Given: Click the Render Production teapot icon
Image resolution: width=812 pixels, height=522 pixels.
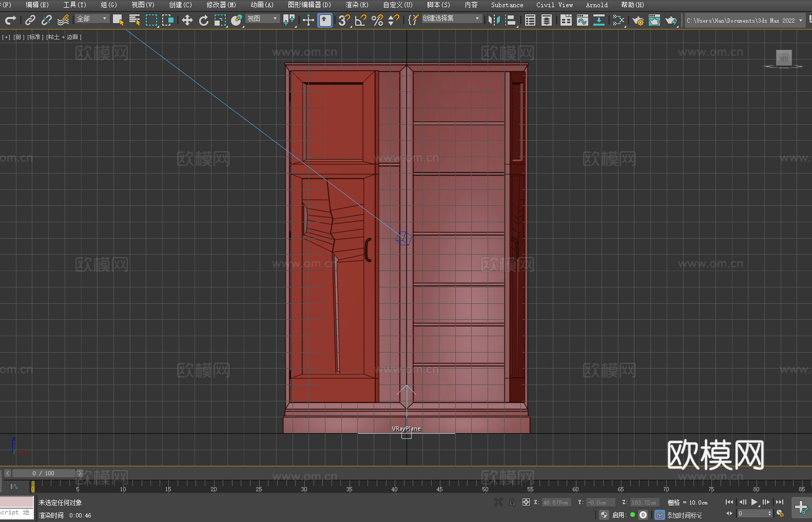Looking at the screenshot, I should click(x=671, y=20).
